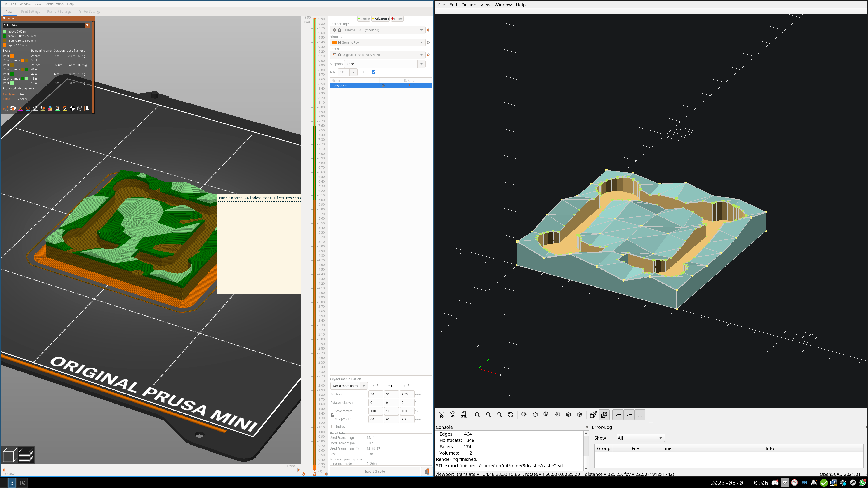Toggle Seams visibility icon in legend toolbar
The width and height of the screenshot is (868, 488).
coord(35,108)
